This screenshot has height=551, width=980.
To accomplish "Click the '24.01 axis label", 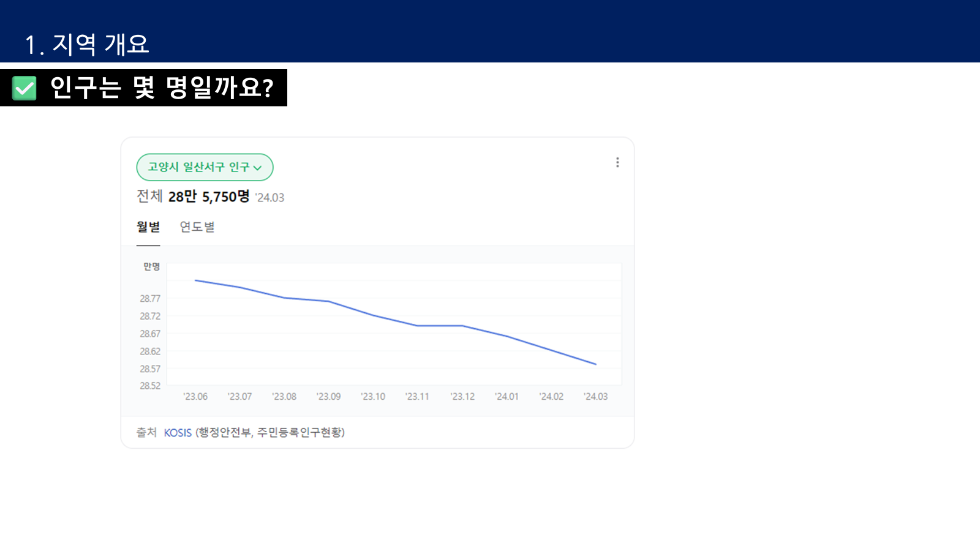I will [507, 397].
